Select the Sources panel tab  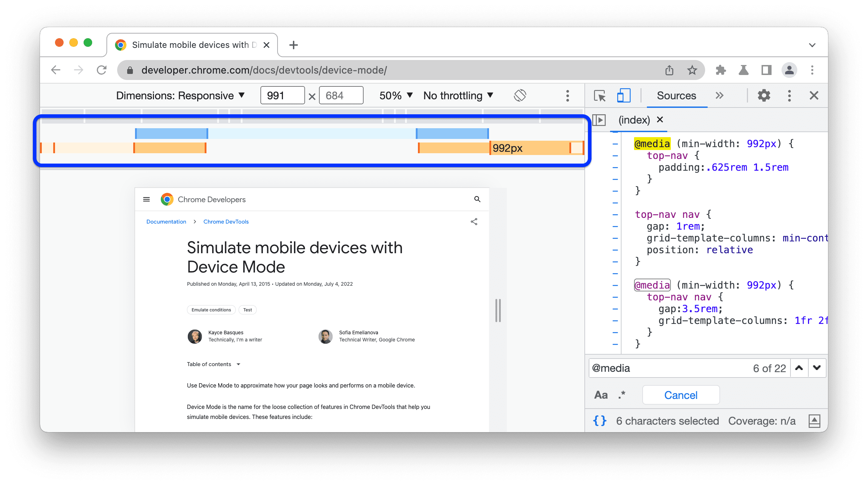[675, 95]
